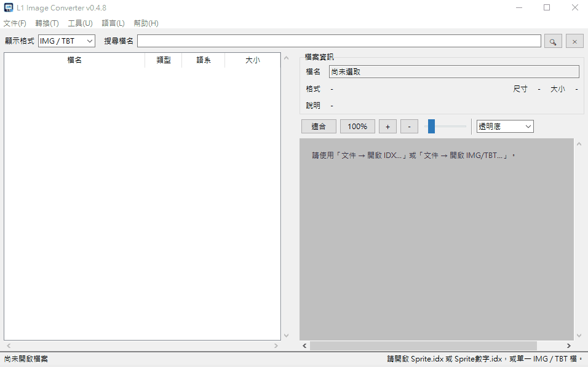This screenshot has width=588, height=367.
Task: Open the 幫助(H) menu
Action: 146,23
